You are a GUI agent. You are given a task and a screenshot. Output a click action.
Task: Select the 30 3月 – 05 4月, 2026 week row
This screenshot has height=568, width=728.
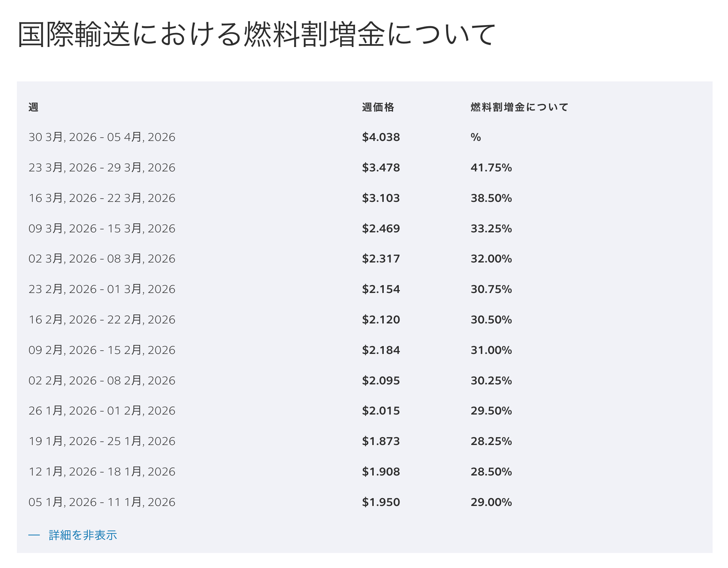coord(102,137)
